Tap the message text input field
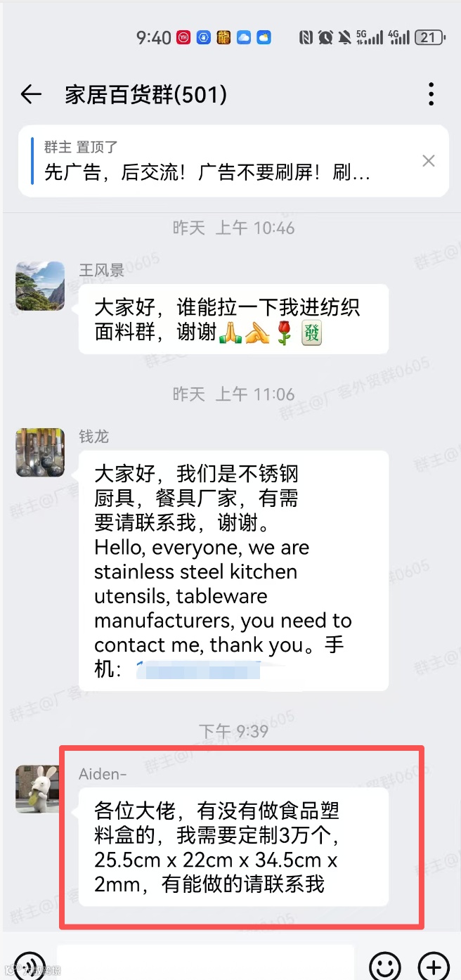The width and height of the screenshot is (461, 980). [206, 963]
